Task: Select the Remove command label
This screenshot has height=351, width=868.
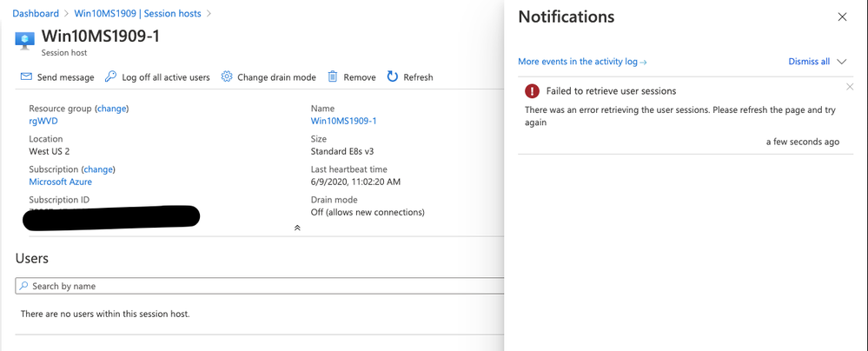Action: pos(359,77)
